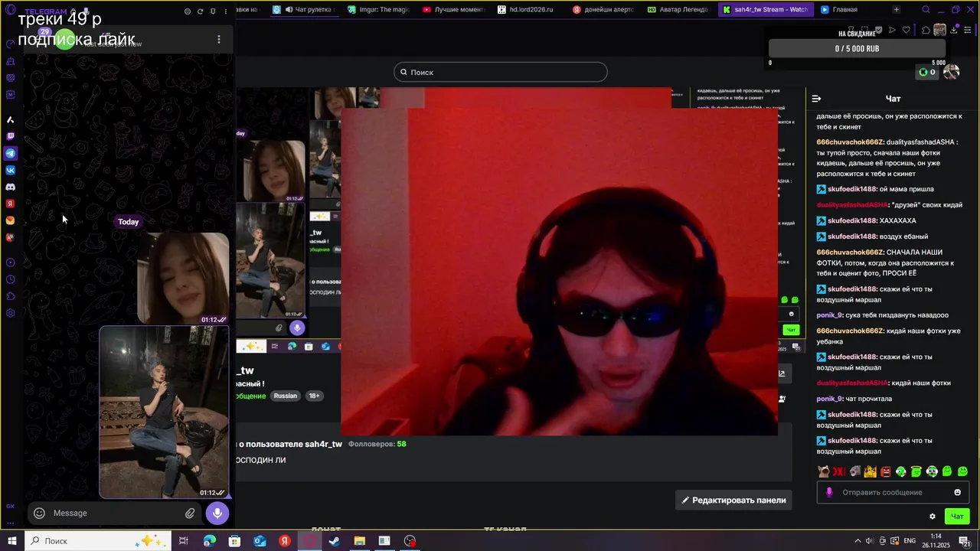This screenshot has height=551, width=980.
Task: Click Telegram Message input field
Action: (115, 514)
